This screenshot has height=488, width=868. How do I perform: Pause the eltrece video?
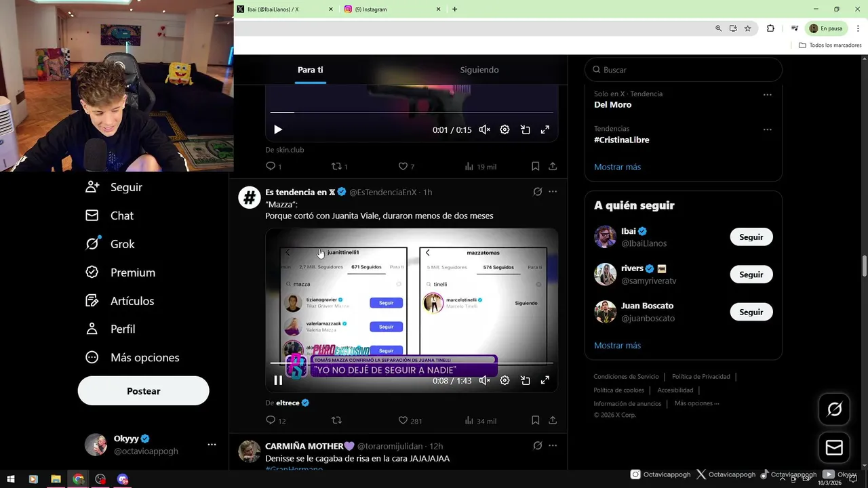(278, 380)
